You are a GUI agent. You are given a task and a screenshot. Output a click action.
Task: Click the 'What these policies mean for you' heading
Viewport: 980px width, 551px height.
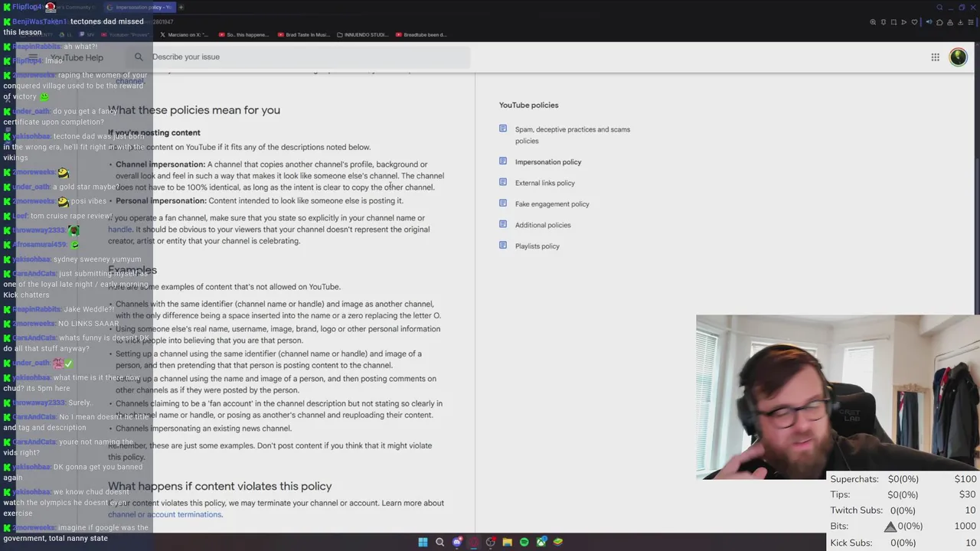point(194,110)
